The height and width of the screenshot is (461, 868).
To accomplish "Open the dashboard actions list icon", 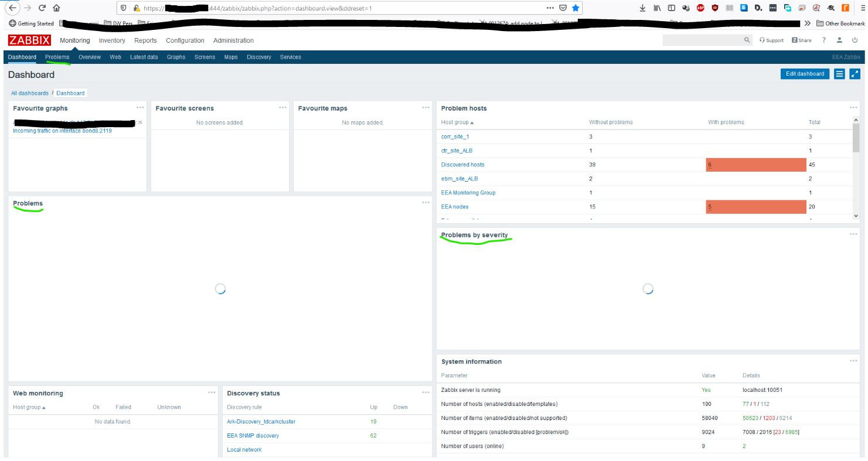I will pos(839,74).
